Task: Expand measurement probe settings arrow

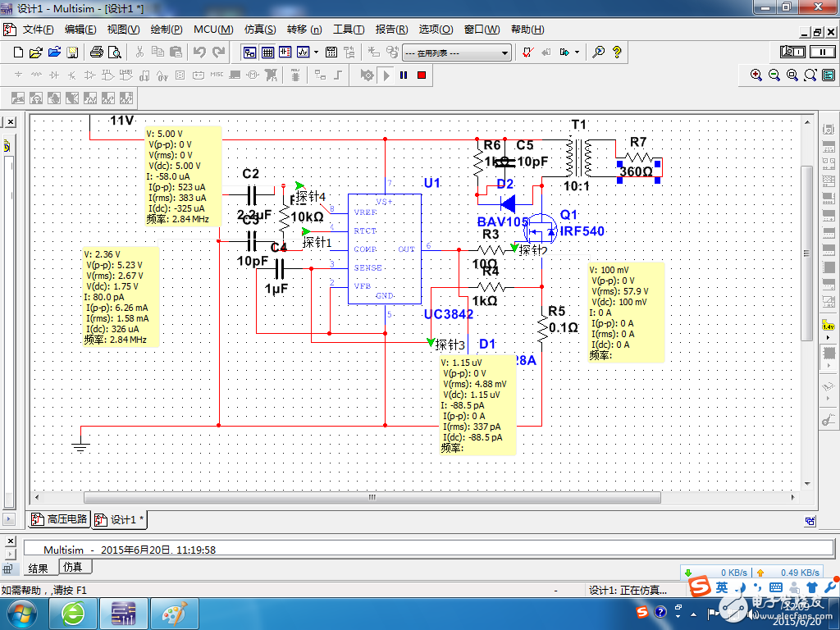Action: 829,337
